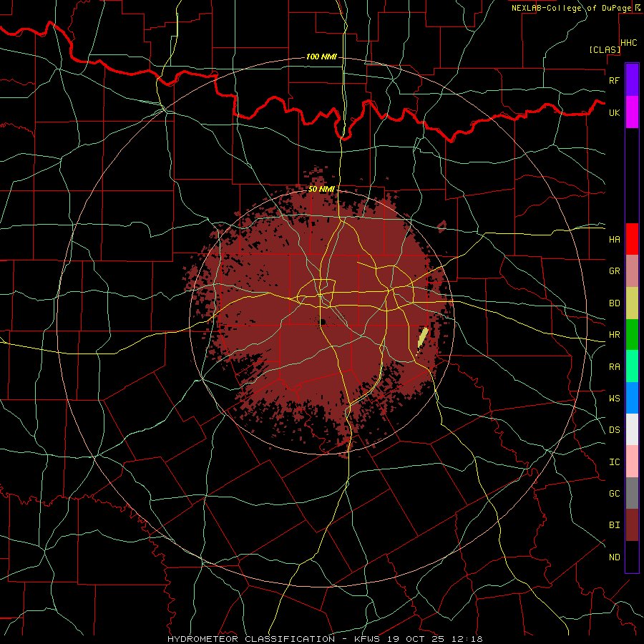This screenshot has height=644, width=644.
Task: Click the IC legend label
Action: coord(614,462)
